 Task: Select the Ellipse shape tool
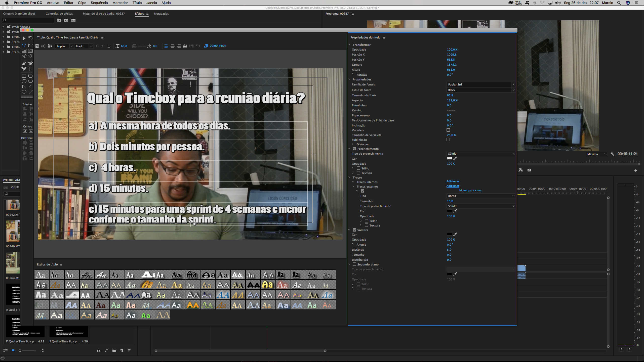tap(24, 92)
